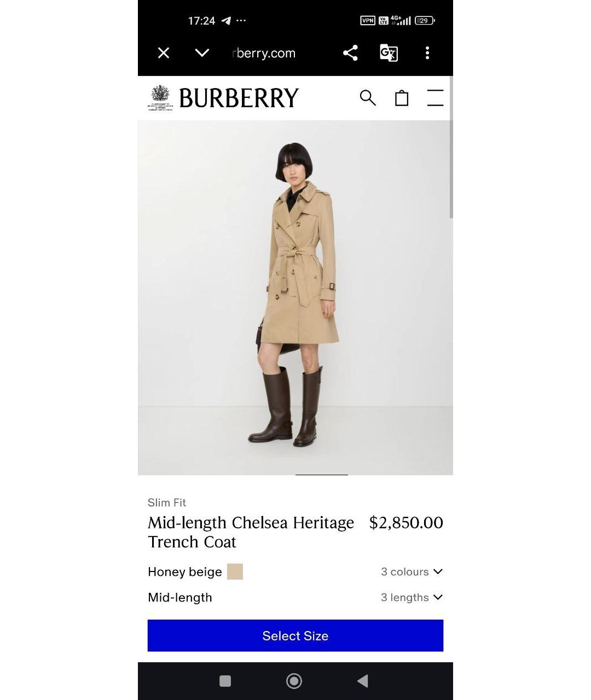Viewport: 591px width, 700px height.
Task: Tap Android home circle button
Action: [x=294, y=681]
